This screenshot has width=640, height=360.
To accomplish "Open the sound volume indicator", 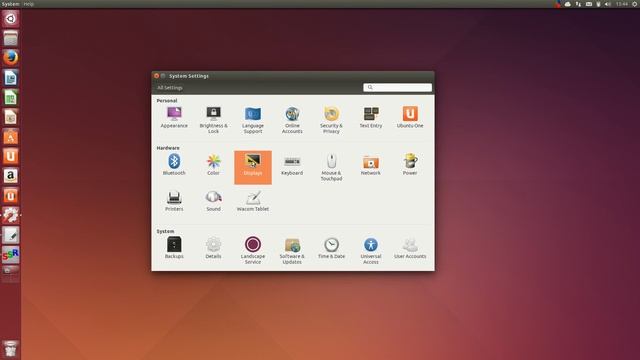I will (x=608, y=4).
